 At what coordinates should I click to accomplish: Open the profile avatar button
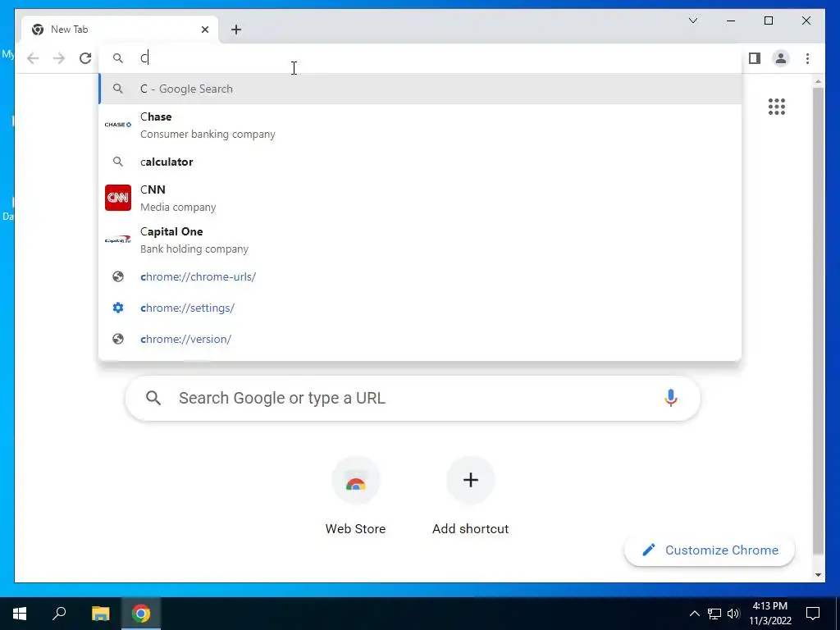click(781, 58)
